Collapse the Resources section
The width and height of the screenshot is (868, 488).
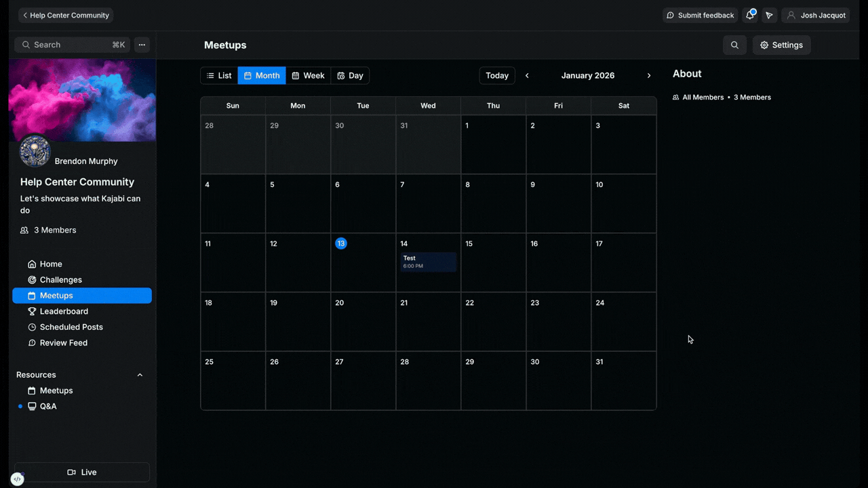(x=140, y=374)
